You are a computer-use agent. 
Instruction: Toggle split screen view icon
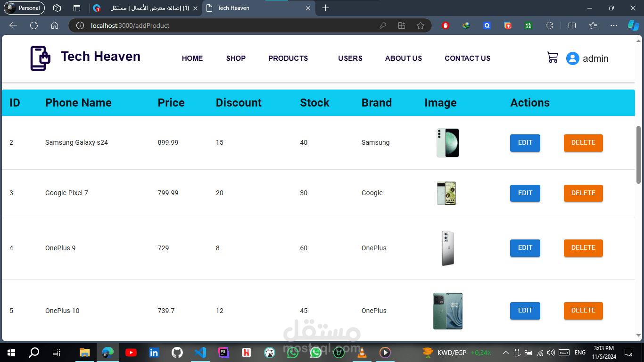tap(572, 25)
